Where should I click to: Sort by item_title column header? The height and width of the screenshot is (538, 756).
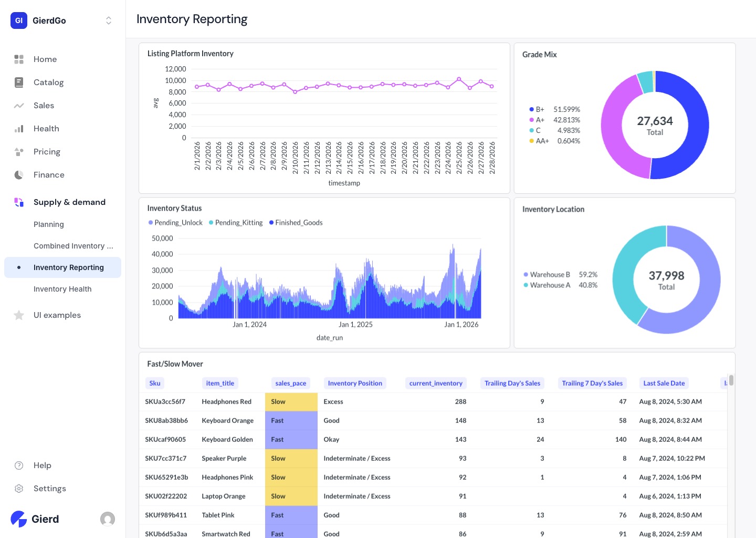(x=220, y=383)
